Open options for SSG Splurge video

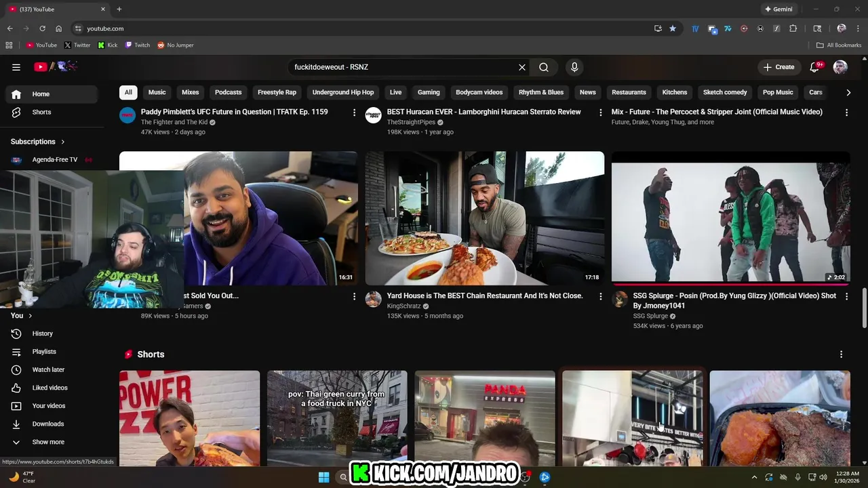pos(846,296)
